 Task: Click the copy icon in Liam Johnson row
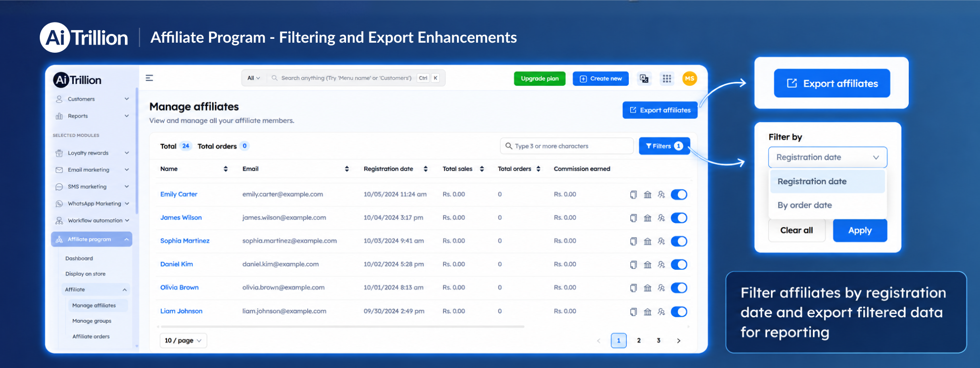click(x=634, y=312)
